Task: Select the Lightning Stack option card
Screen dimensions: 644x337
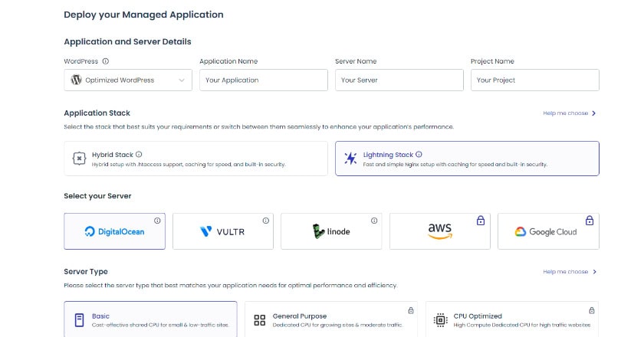Action: click(467, 159)
